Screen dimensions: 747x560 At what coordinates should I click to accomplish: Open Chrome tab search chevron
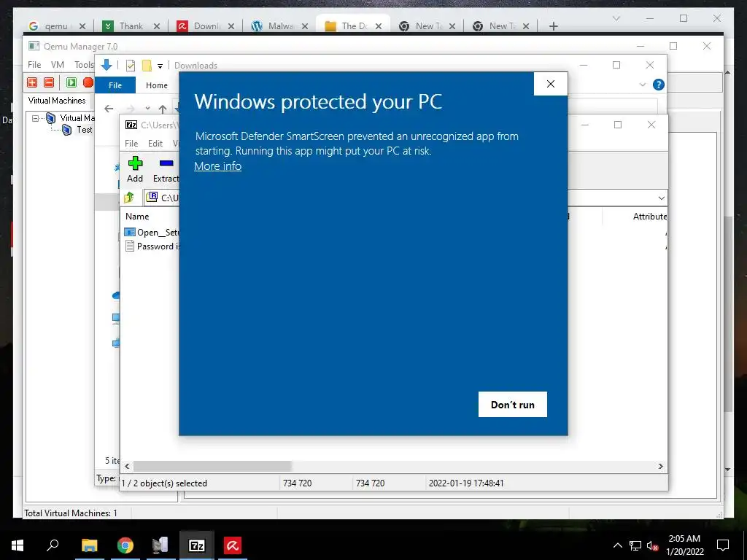coord(616,18)
